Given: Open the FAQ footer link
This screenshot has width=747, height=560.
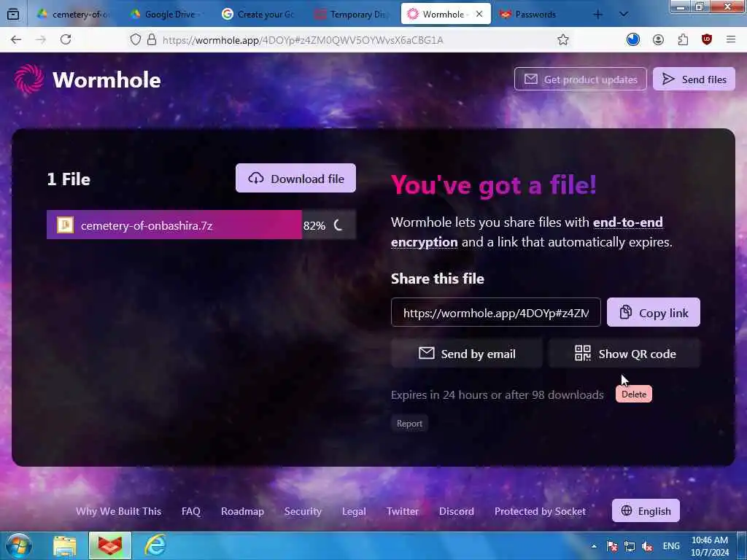Looking at the screenshot, I should (x=191, y=511).
